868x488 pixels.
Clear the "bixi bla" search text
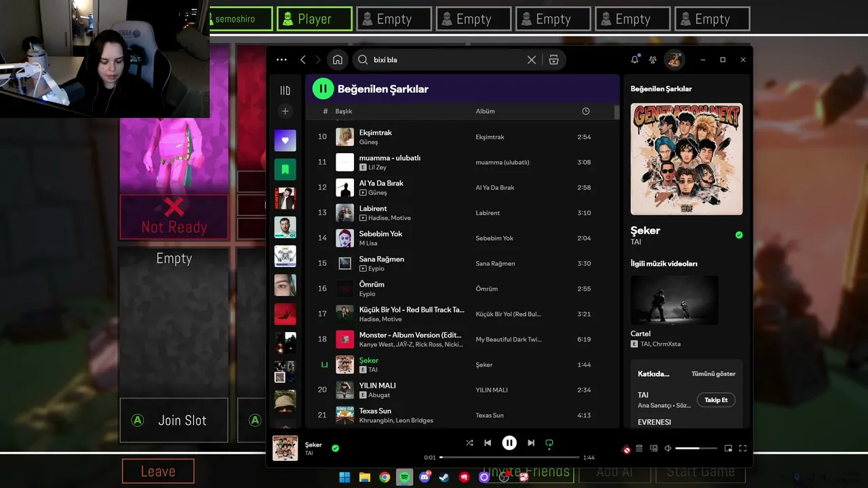532,60
